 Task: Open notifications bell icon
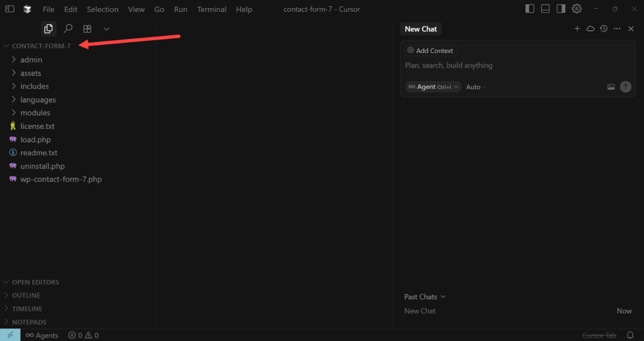pyautogui.click(x=630, y=335)
